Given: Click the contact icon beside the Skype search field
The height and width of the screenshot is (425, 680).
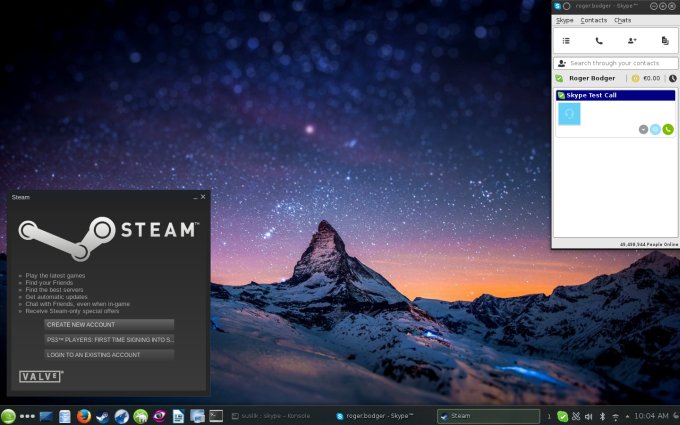Looking at the screenshot, I should [x=562, y=63].
